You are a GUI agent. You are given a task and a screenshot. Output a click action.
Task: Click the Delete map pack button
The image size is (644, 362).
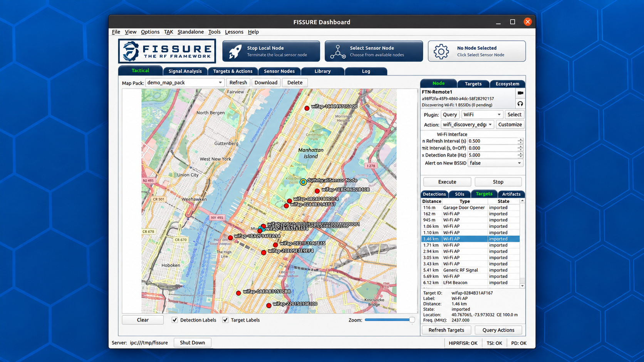pos(295,83)
